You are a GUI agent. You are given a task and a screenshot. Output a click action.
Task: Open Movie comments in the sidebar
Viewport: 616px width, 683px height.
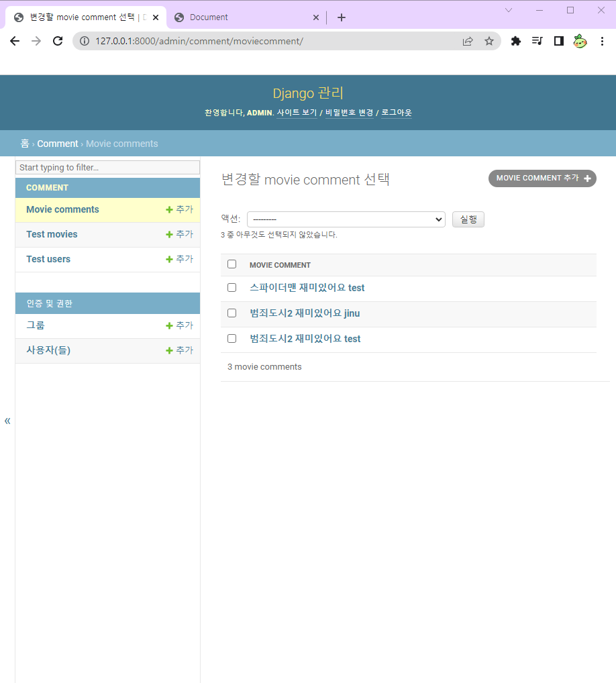click(62, 209)
